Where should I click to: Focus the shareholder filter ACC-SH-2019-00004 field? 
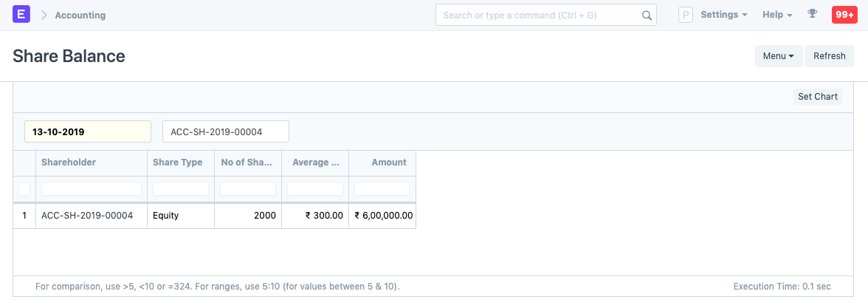click(x=225, y=131)
